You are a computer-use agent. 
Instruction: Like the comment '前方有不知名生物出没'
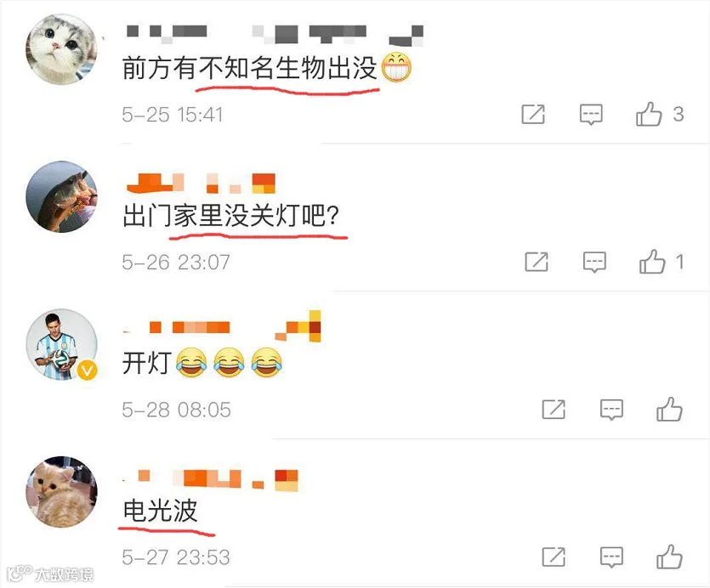tap(649, 114)
